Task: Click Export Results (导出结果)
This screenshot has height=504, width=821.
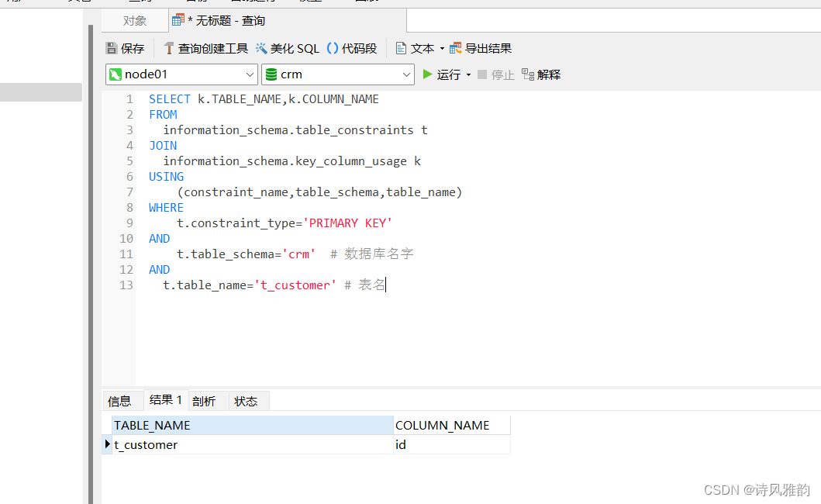Action: (481, 48)
